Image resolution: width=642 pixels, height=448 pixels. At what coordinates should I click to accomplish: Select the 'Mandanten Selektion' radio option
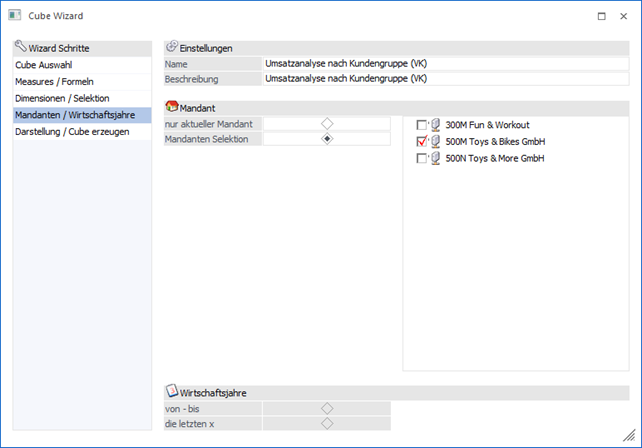point(326,139)
